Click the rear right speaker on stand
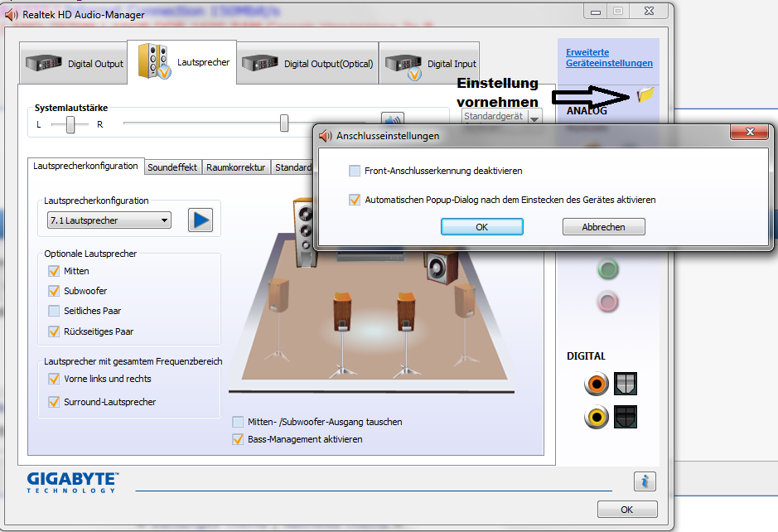778x532 pixels. click(406, 333)
